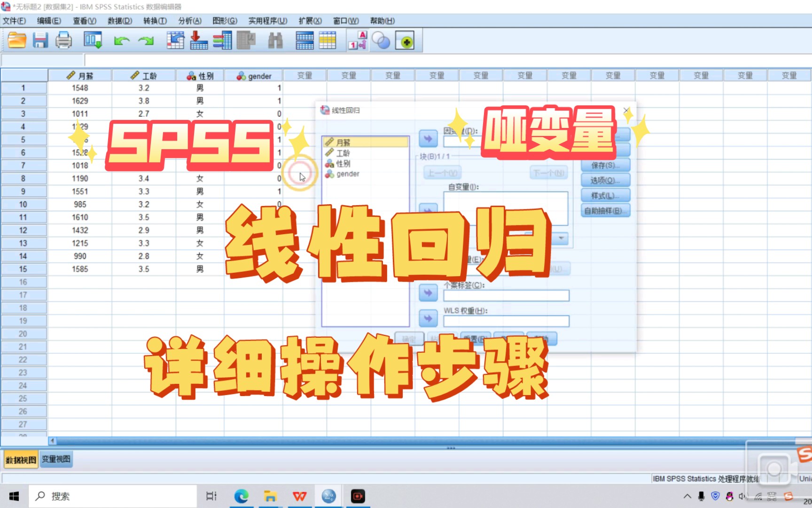The height and width of the screenshot is (508, 812).
Task: Click the Insert Cases icon
Action: 304,40
